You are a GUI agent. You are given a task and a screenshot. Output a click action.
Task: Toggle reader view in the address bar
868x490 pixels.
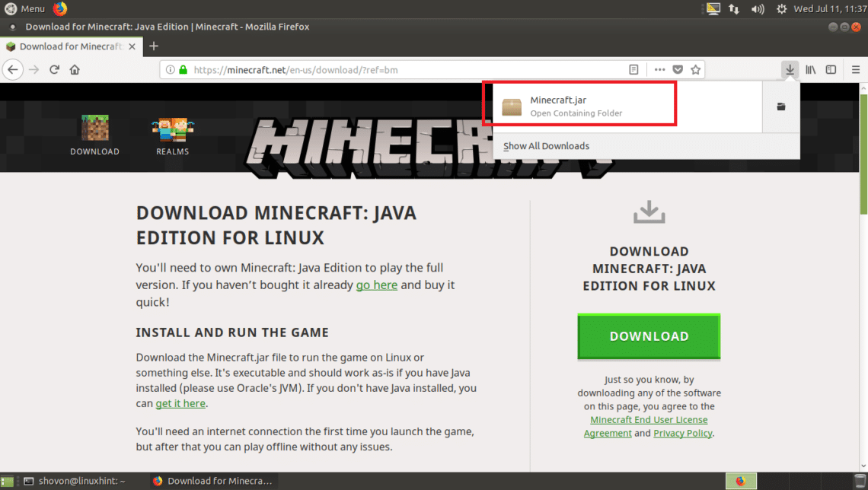coord(633,70)
